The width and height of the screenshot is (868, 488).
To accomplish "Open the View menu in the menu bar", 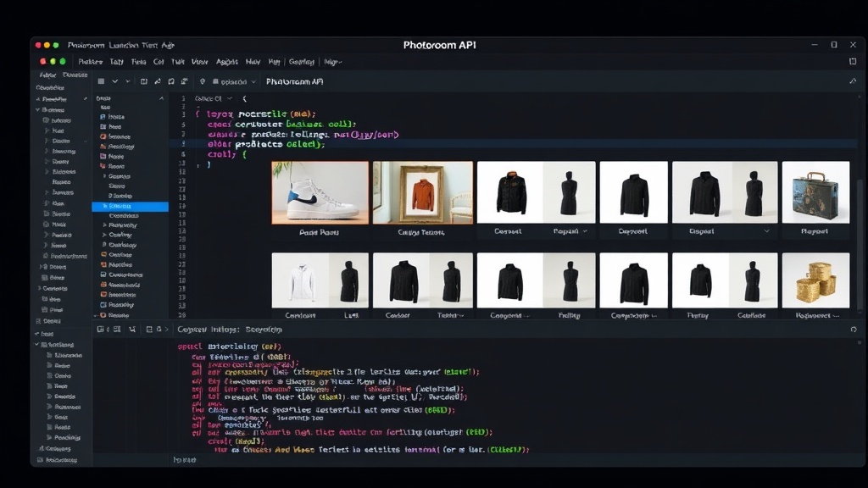I will 199,62.
